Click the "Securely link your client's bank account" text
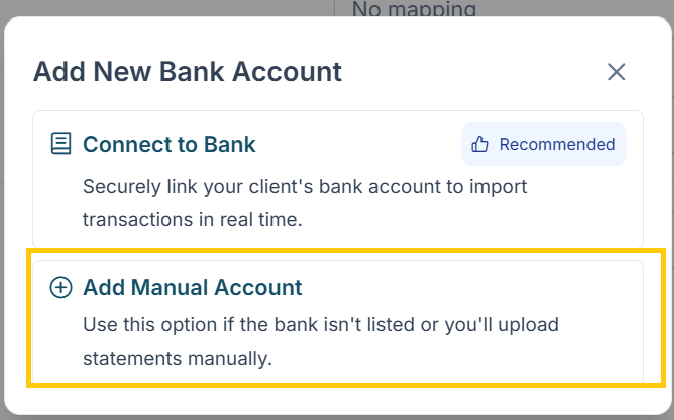This screenshot has width=674, height=420. 305,186
